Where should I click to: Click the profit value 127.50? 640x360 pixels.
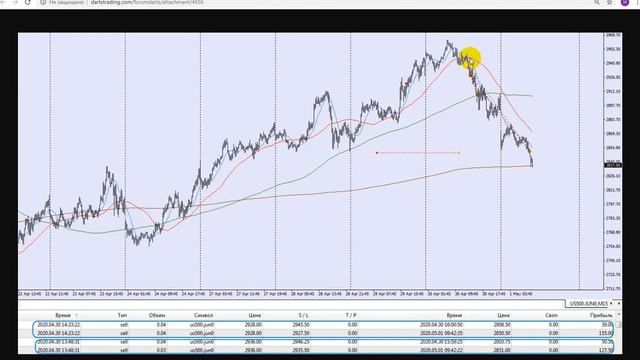[607, 350]
